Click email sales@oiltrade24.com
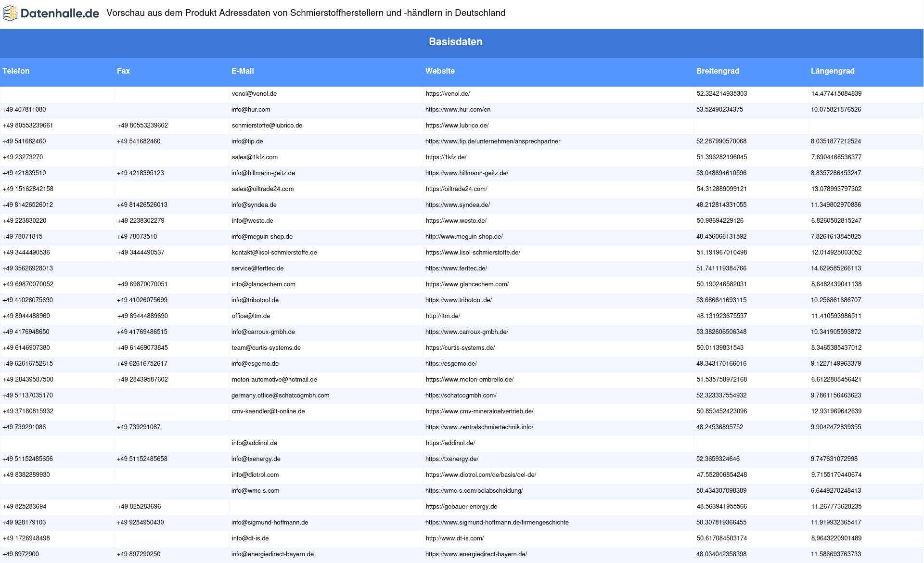This screenshot has width=924, height=563. point(263,189)
